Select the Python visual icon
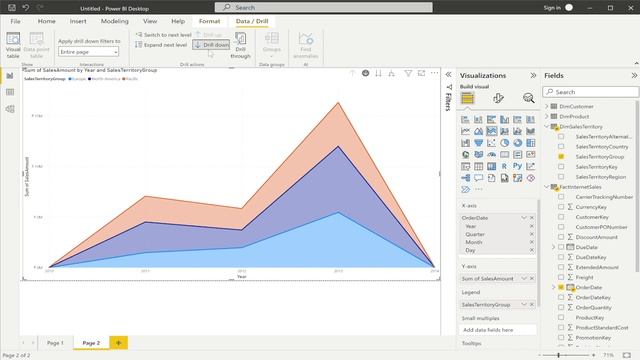The image size is (640, 360). [x=518, y=167]
